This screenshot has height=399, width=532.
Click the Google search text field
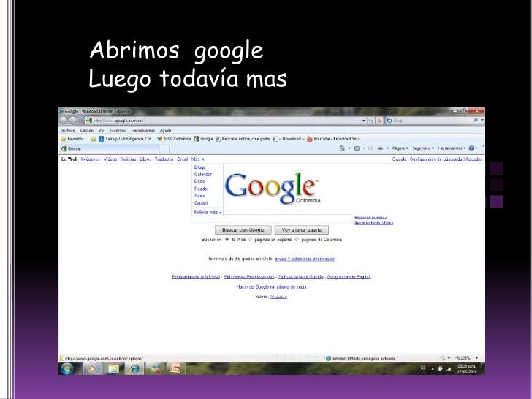pyautogui.click(x=272, y=218)
